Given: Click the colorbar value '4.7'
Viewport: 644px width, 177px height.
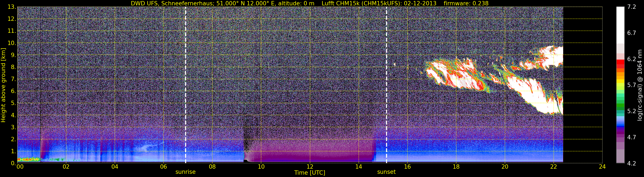Looking at the screenshot, I should [632, 137].
